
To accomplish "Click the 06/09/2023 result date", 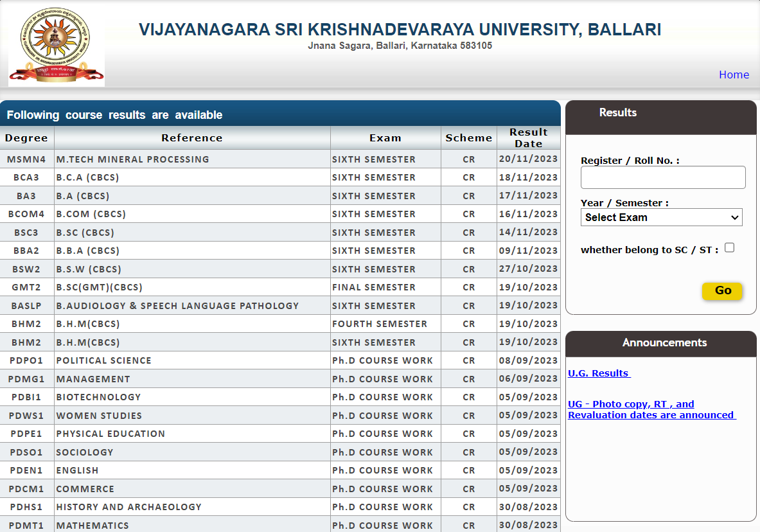I will tap(528, 378).
